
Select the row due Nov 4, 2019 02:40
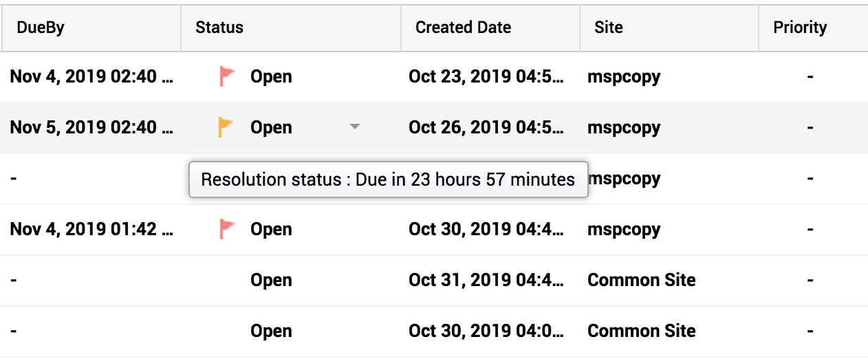click(x=91, y=76)
